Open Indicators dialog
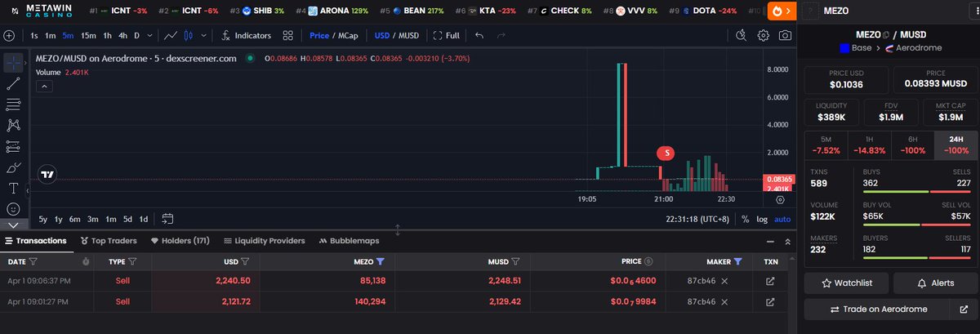The height and width of the screenshot is (334, 980). coord(247,36)
